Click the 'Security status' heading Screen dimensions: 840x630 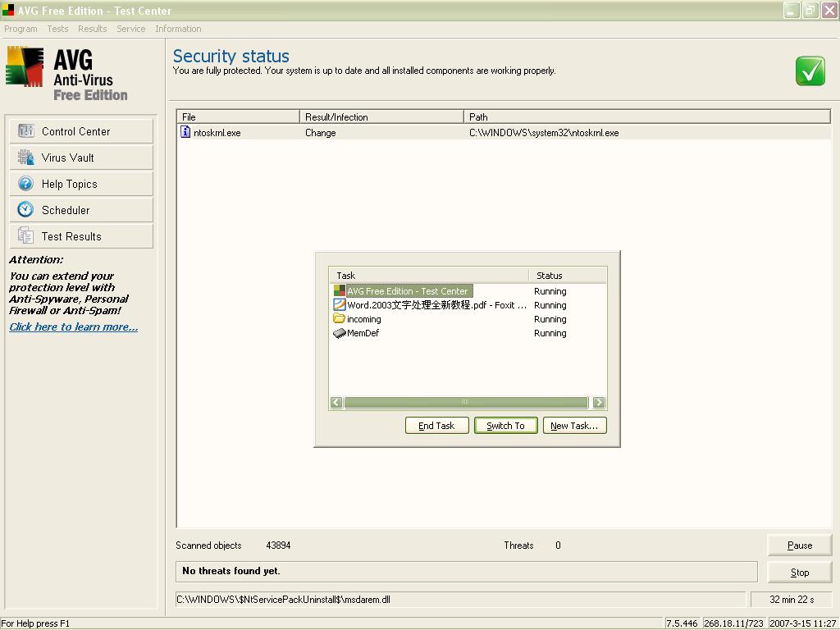[x=231, y=56]
